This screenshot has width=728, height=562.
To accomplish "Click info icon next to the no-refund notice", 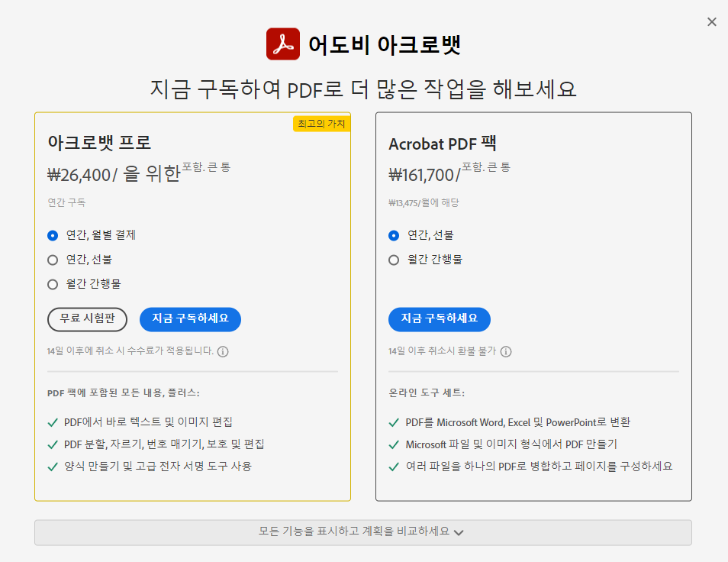I will [x=507, y=351].
